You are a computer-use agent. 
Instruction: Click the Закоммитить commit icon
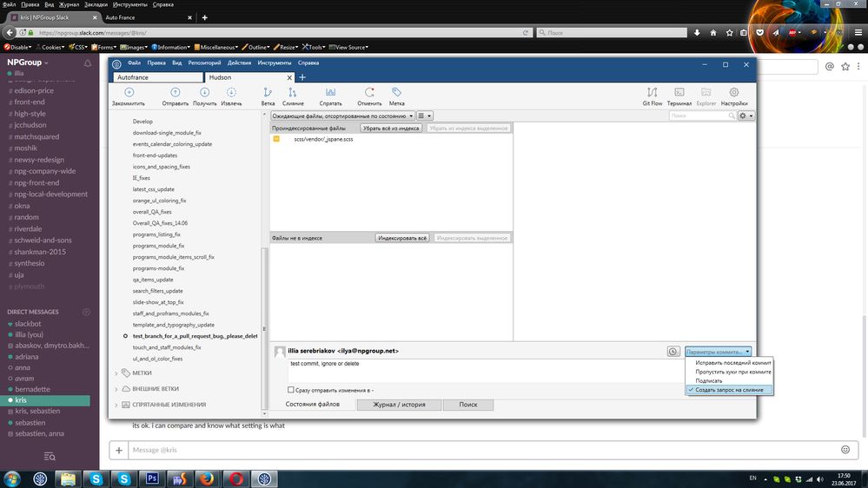(129, 92)
